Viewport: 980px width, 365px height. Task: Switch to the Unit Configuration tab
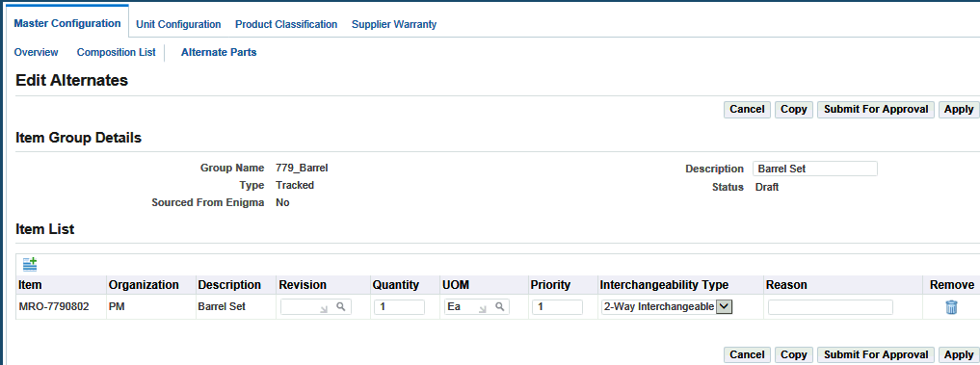click(178, 24)
